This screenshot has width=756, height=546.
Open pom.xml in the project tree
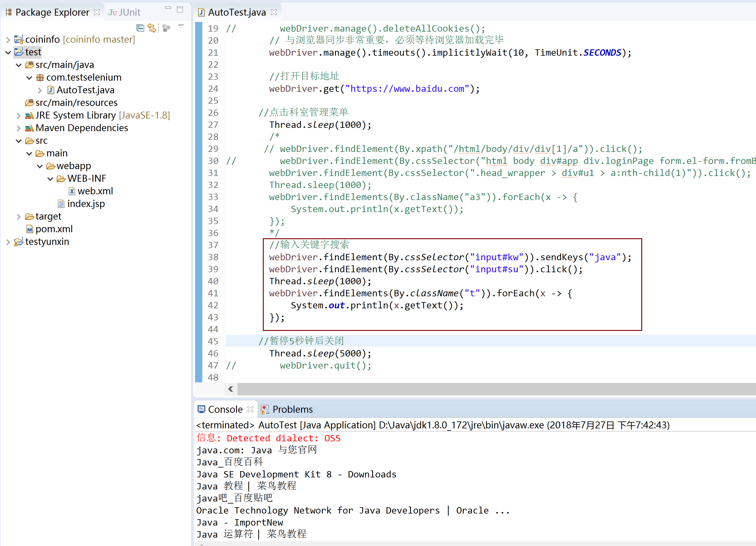[54, 229]
